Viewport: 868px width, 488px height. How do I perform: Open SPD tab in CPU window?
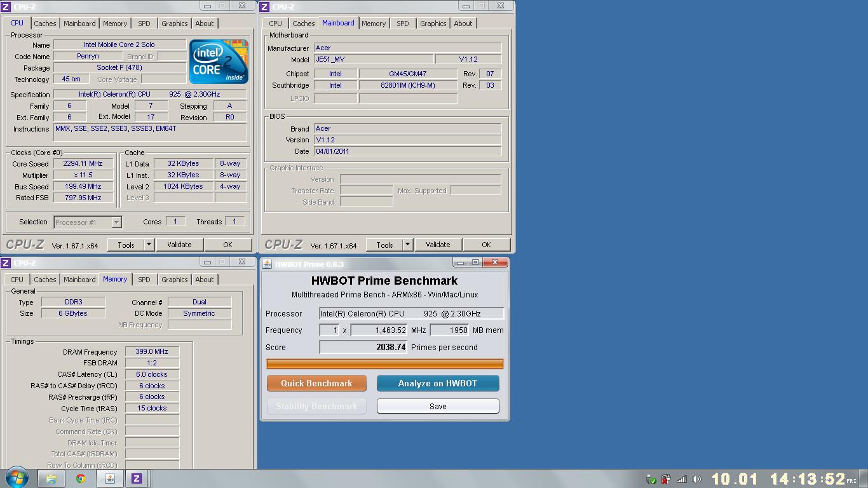pyautogui.click(x=144, y=24)
